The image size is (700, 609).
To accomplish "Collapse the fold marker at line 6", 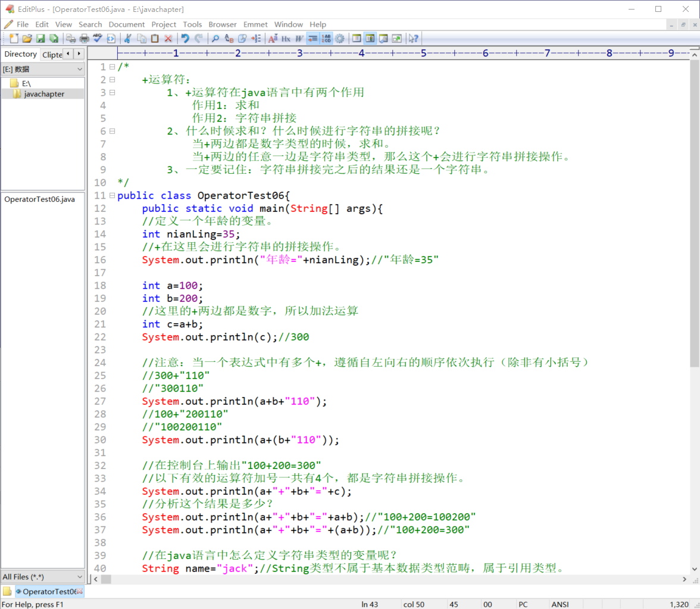I will (112, 131).
